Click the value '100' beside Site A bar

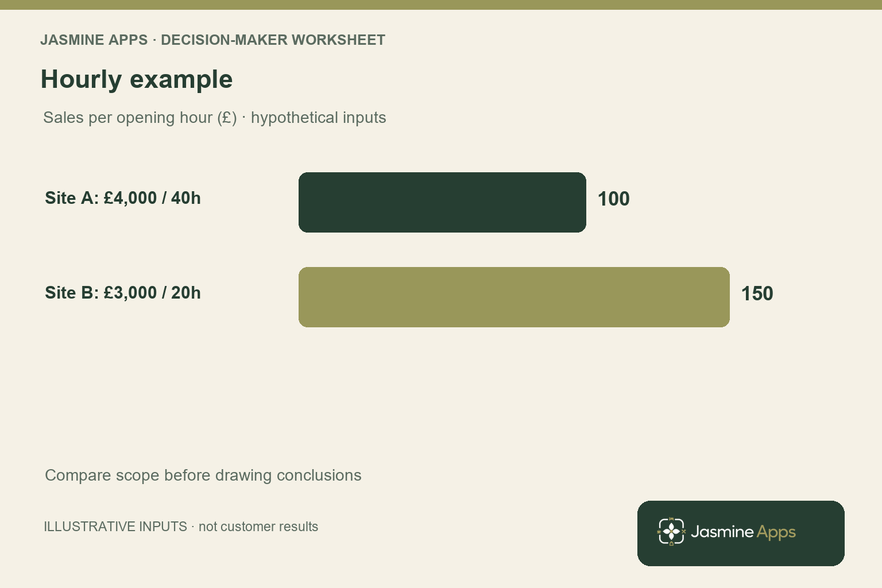coord(614,199)
